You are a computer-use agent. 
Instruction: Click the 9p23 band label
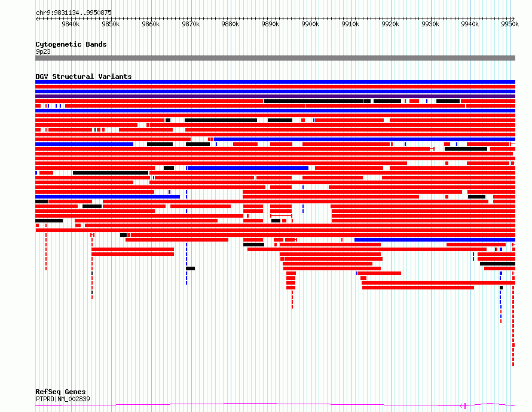pos(43,51)
